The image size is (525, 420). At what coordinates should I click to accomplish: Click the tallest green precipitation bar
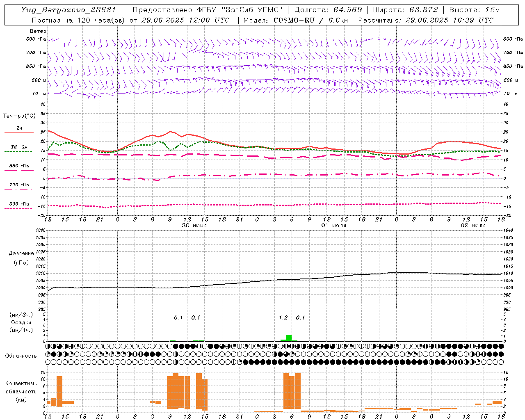[x=289, y=338]
